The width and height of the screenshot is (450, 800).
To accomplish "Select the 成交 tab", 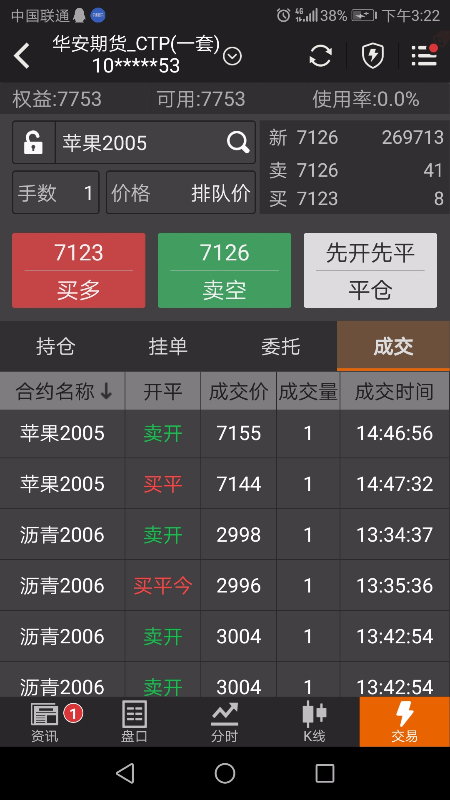I will coord(393,346).
